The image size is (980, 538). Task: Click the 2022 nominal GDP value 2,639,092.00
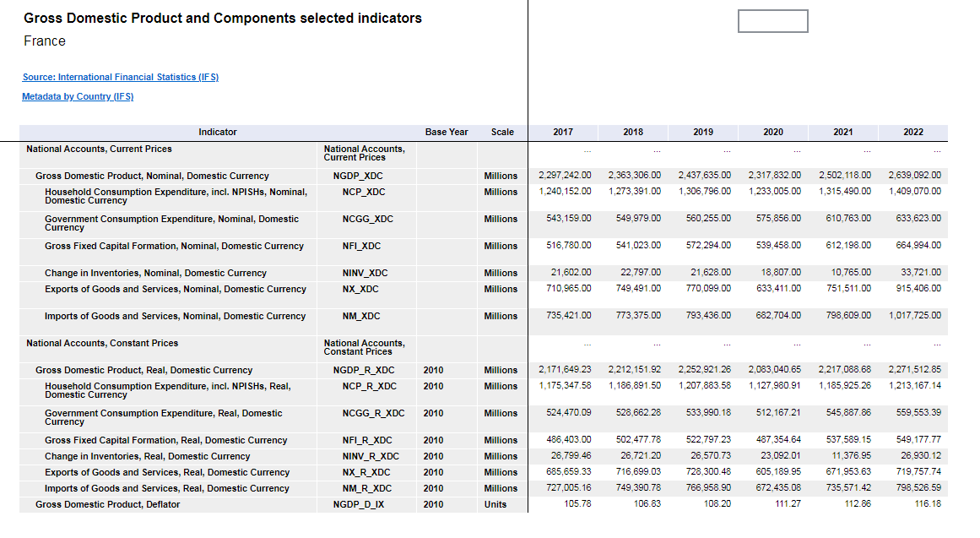(914, 176)
